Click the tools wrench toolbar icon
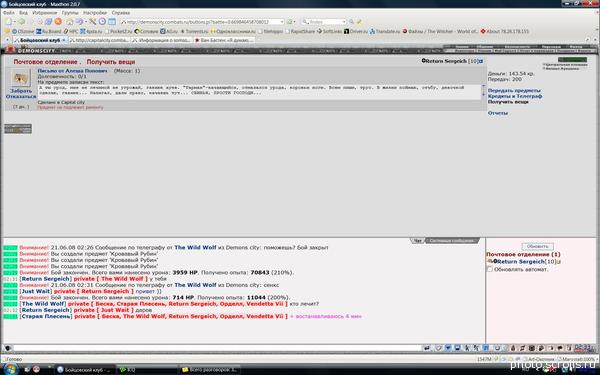The height and width of the screenshot is (375, 600). pos(92,22)
